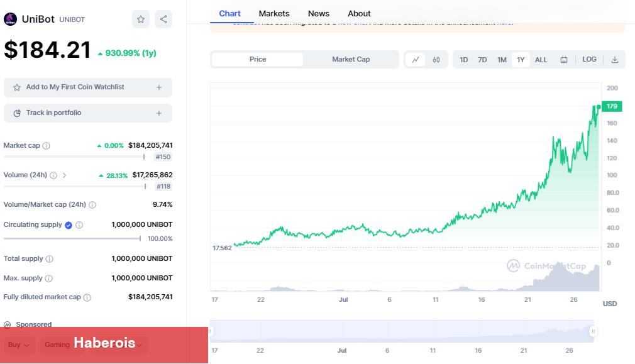Viewport: 635px width, 364px height.
Task: Click the verified circulating supply badge
Action: (69, 225)
